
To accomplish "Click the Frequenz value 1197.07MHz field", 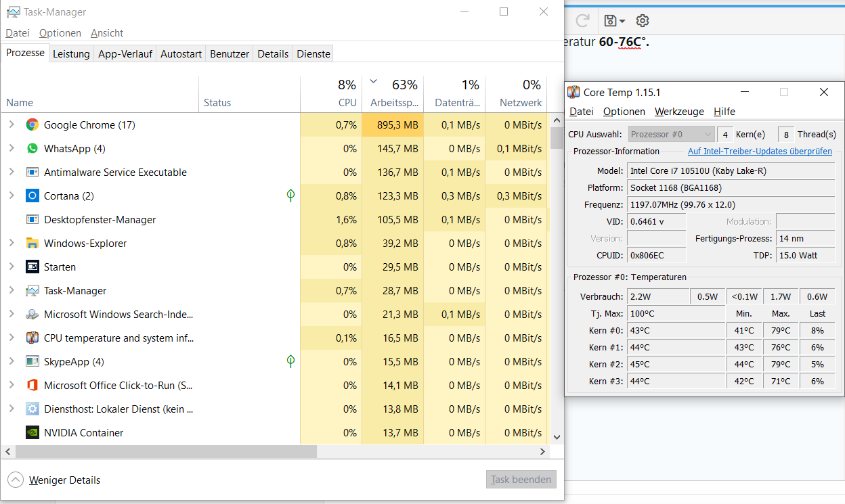I will 731,204.
